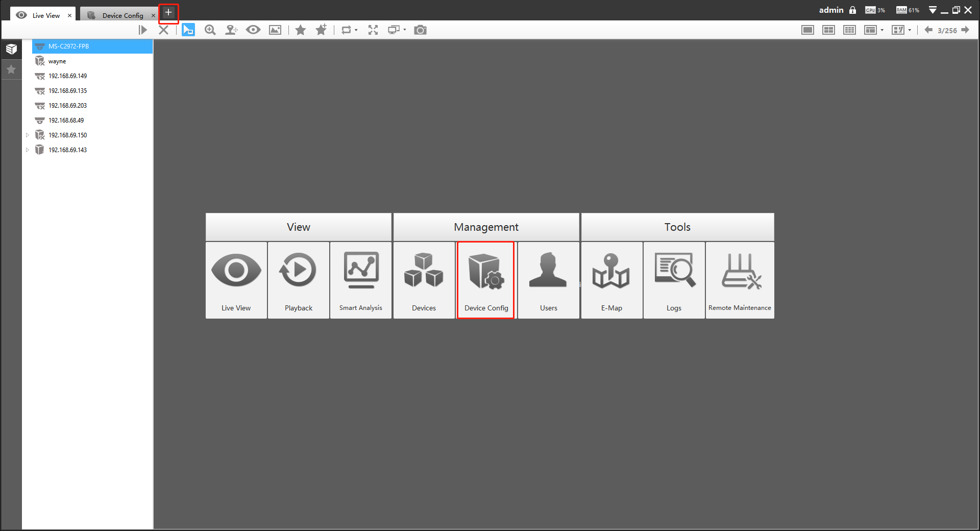980x531 pixels.
Task: Switch to the Live View tab
Action: [x=43, y=15]
